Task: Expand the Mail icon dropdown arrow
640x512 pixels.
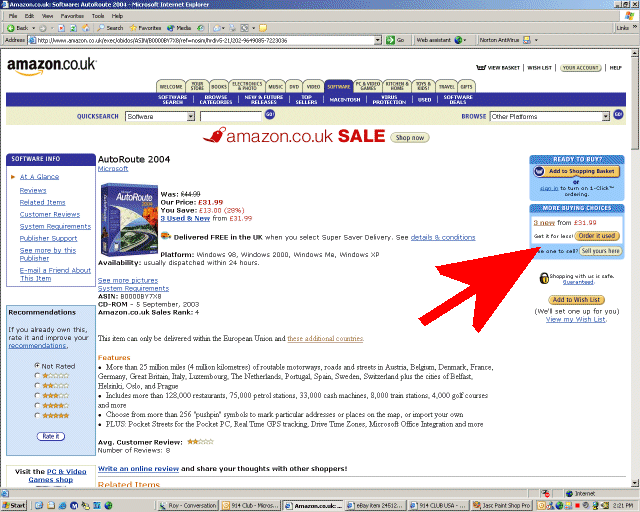Action: coord(223,28)
